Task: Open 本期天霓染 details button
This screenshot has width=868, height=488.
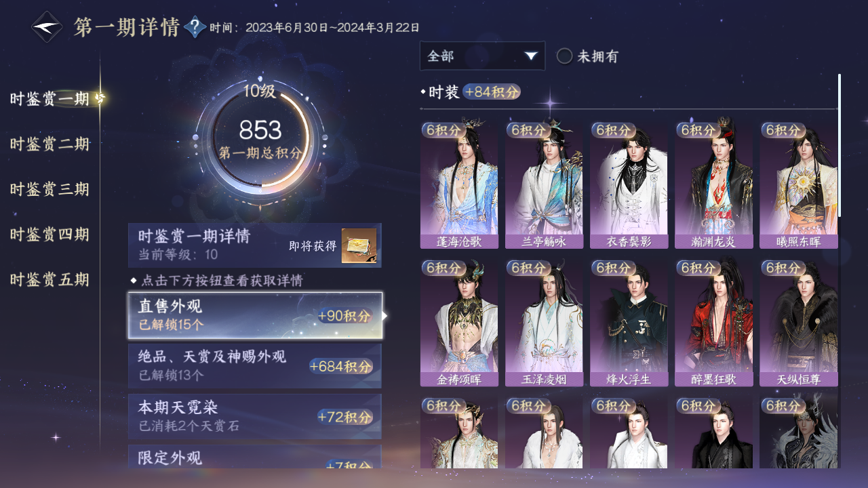Action: coord(255,416)
